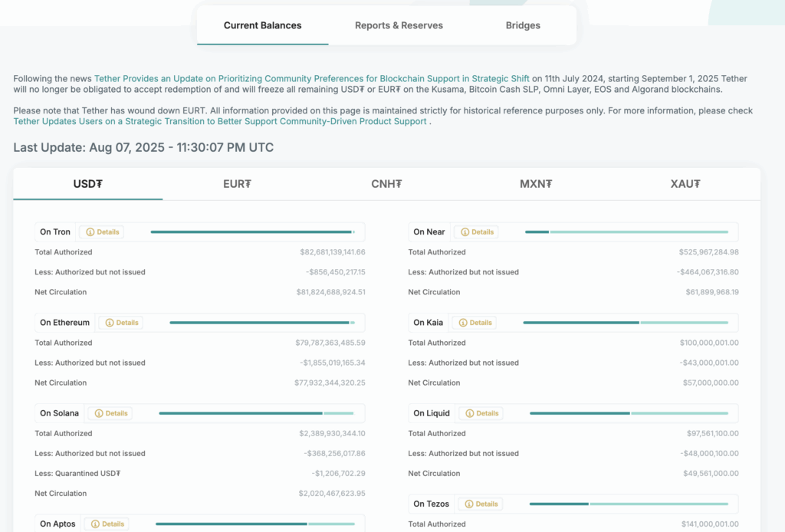This screenshot has width=785, height=532.
Task: Click the On Near heading label
Action: 429,232
